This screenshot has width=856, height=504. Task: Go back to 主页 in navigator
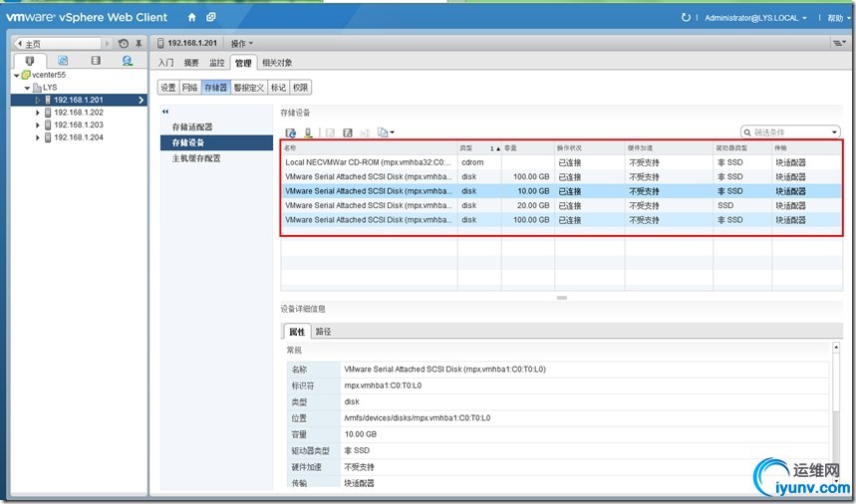coord(57,44)
